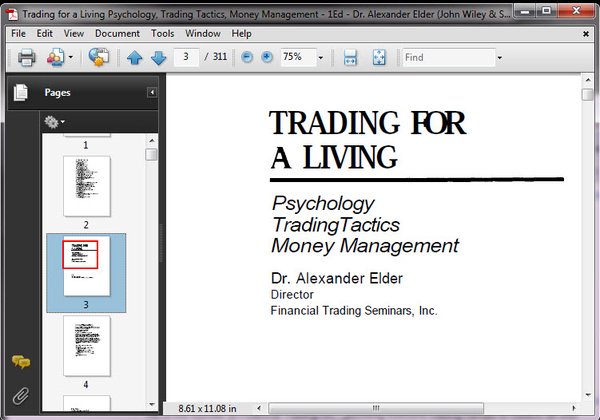Open the Document menu

pos(117,34)
